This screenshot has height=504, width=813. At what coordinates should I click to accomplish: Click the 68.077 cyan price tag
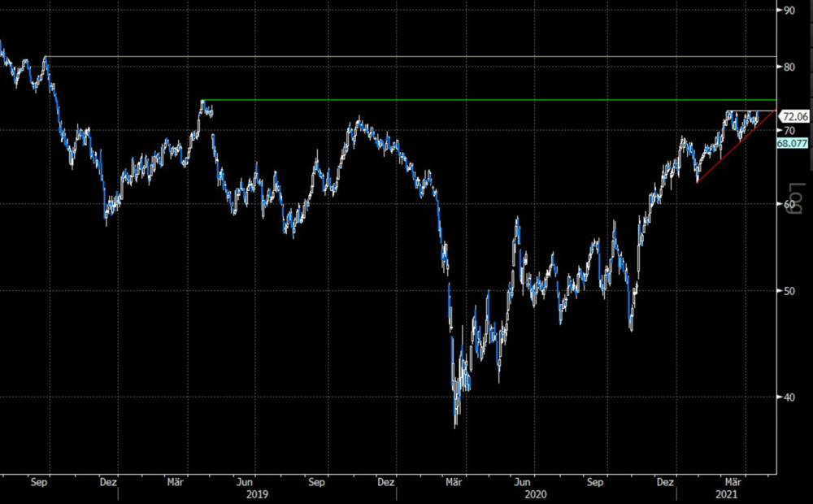792,143
